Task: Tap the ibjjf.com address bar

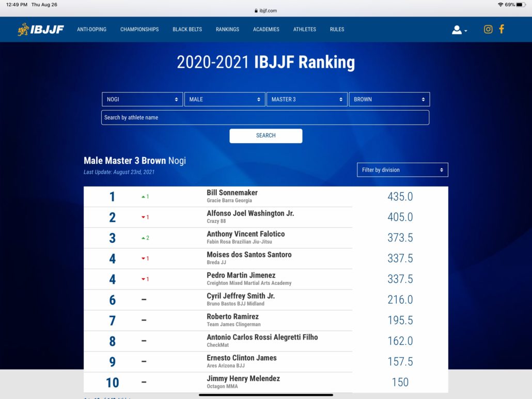Action: click(266, 10)
